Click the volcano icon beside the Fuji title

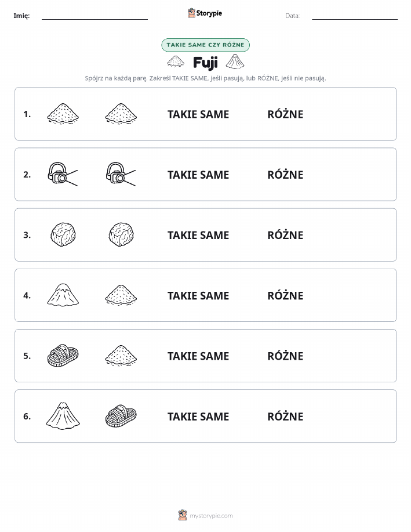[235, 61]
